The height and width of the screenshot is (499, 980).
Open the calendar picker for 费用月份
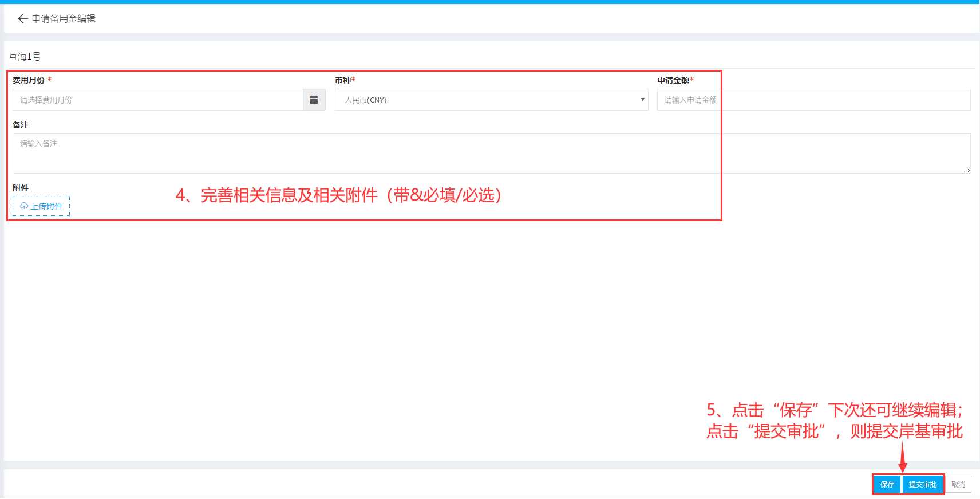314,100
